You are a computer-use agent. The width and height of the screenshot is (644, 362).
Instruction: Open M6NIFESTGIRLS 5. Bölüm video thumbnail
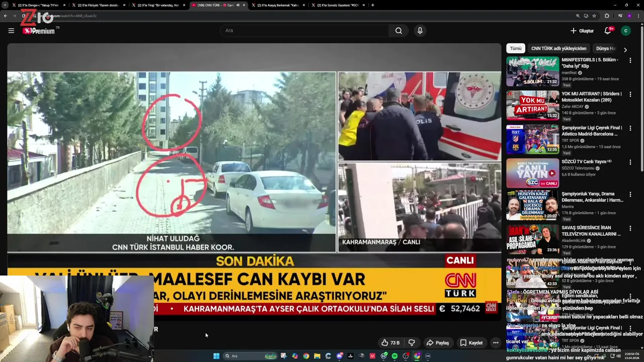point(532,71)
